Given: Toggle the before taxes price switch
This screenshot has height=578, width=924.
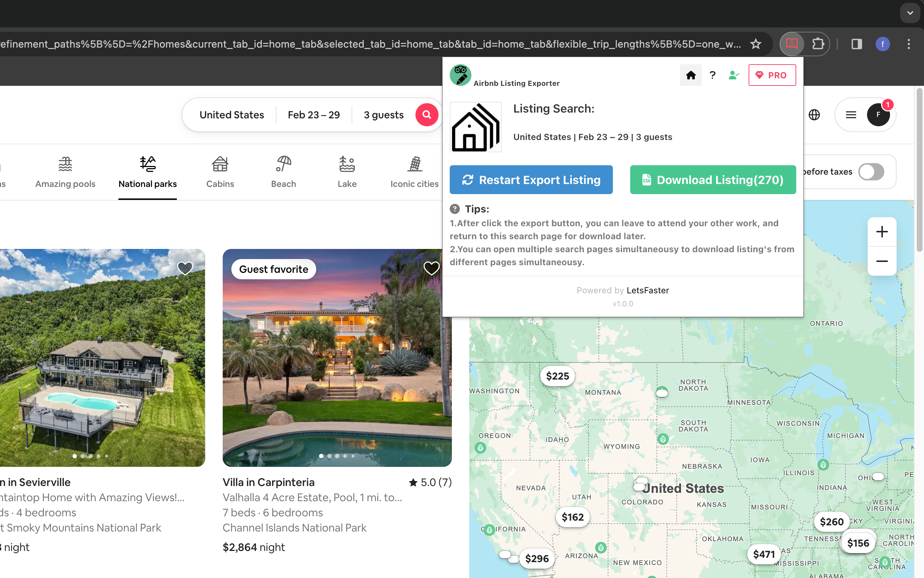Looking at the screenshot, I should [x=871, y=172].
